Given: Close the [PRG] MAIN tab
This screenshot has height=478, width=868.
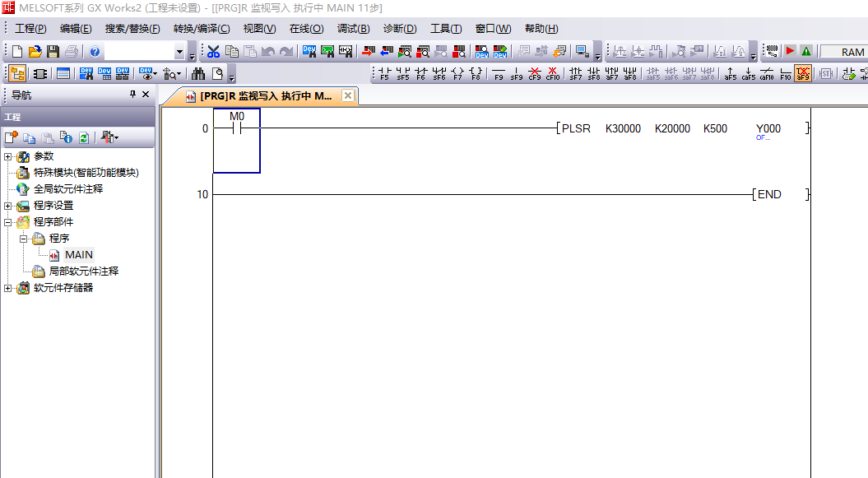Looking at the screenshot, I should [348, 96].
